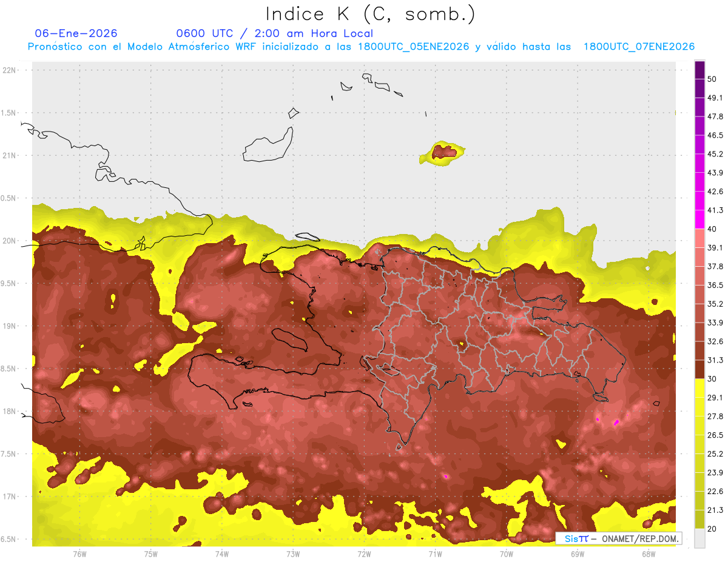728x562 pixels.
Task: Click the colorbar value '25.2'
Action: (715, 454)
